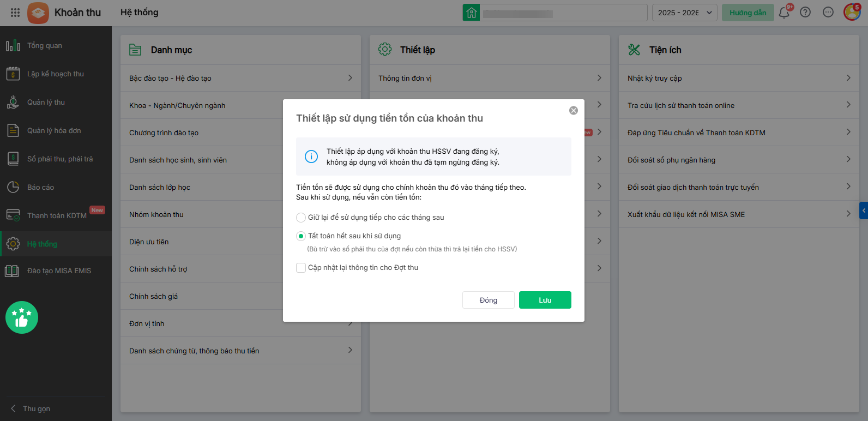
Task: Select "Tất toán hết sau khi sử dụng" option
Action: coord(301,236)
